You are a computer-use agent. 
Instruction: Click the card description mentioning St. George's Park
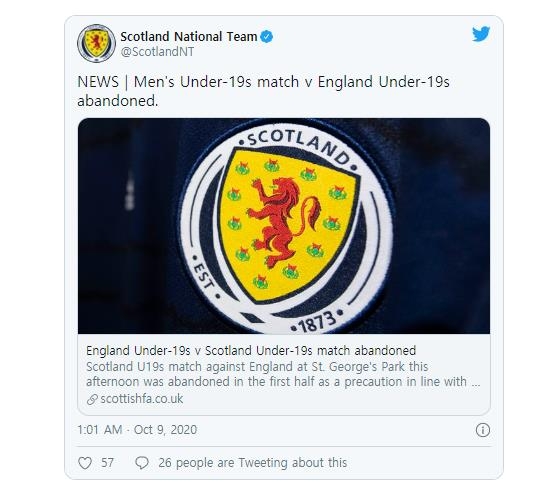click(283, 374)
